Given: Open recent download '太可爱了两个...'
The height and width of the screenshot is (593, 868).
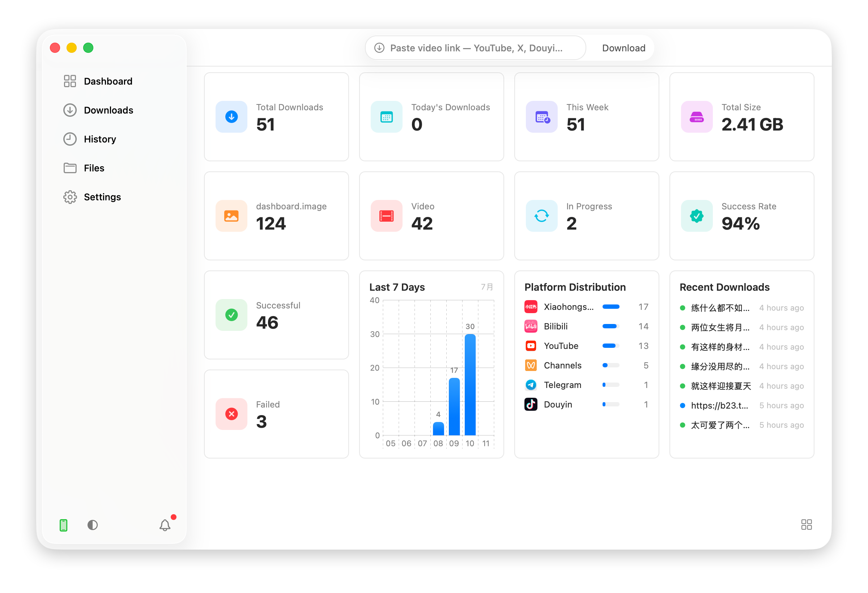Looking at the screenshot, I should click(x=742, y=425).
